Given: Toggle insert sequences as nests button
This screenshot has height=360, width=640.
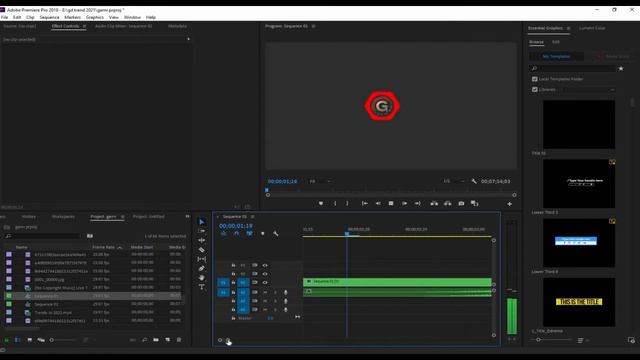Looking at the screenshot, I should point(223,233).
